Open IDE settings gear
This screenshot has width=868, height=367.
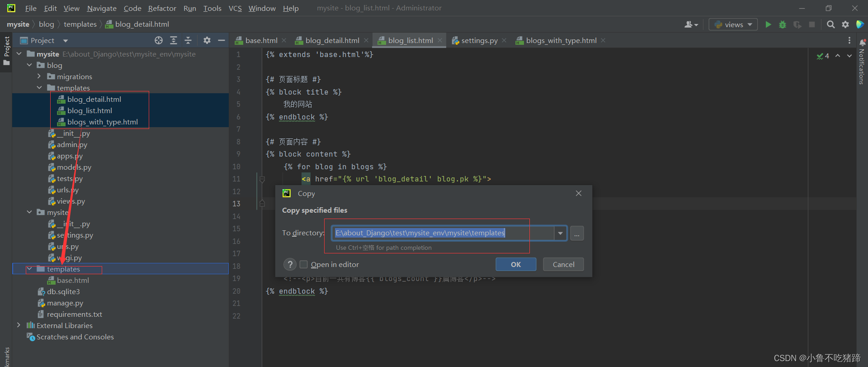coord(845,24)
